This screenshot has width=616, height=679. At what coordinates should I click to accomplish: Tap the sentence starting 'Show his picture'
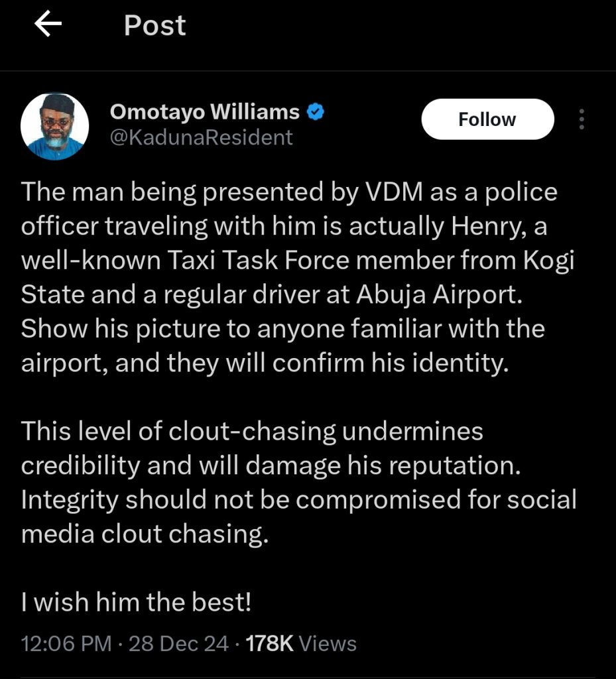tap(282, 329)
